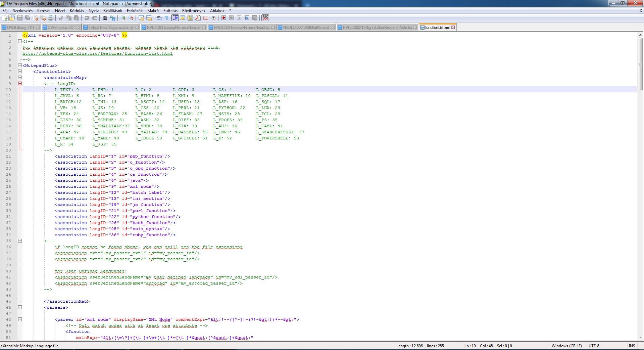Click the Close All documents toolbar icon
The height and width of the screenshot is (350, 644).
click(x=43, y=18)
